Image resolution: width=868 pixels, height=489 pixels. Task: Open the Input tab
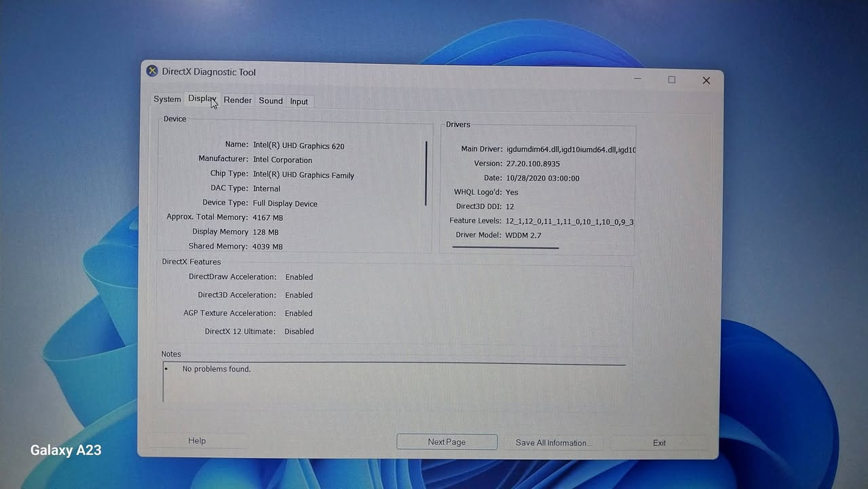click(x=299, y=102)
